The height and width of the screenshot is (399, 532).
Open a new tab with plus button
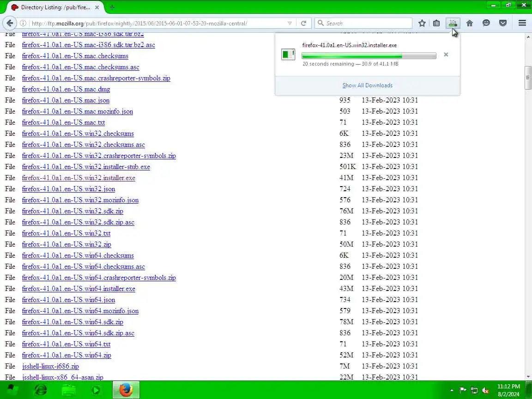(112, 7)
